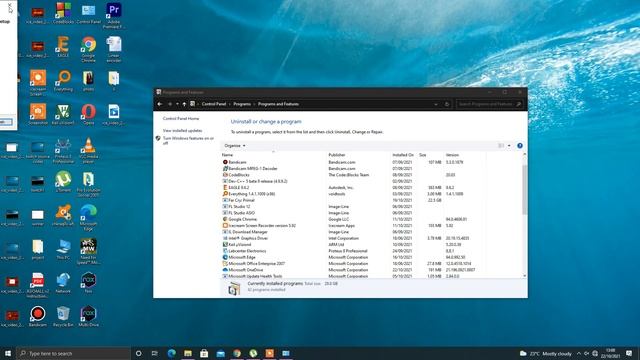Viewport: 640px width, 360px height.
Task: Open the CodeBlocks desktop shortcut
Action: (x=63, y=13)
